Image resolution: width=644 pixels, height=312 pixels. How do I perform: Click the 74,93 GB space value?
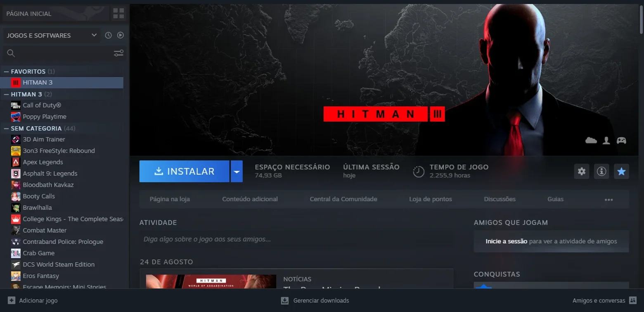pos(268,176)
